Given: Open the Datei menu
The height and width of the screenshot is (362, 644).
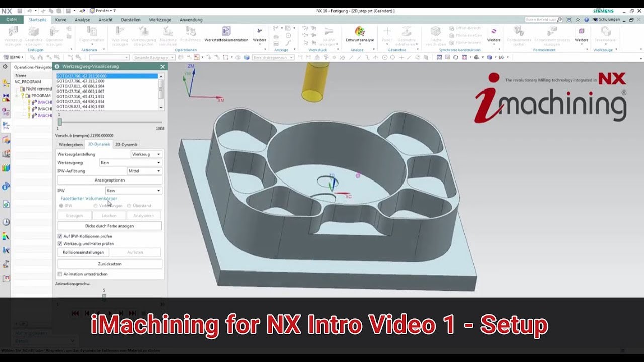Looking at the screenshot, I should pyautogui.click(x=12, y=20).
